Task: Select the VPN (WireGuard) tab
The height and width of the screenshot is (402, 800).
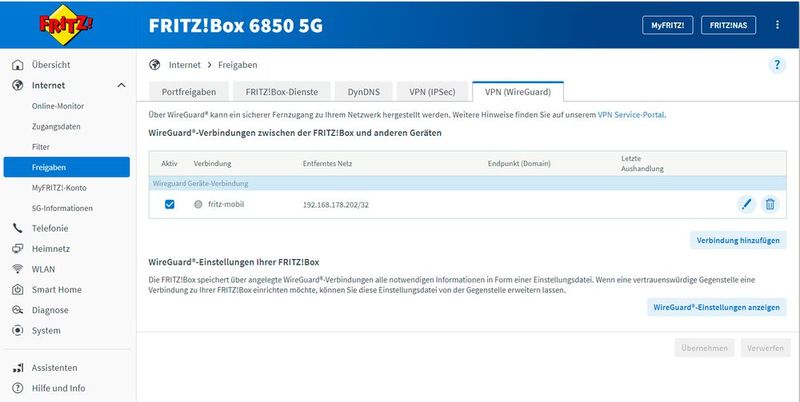Action: click(518, 92)
